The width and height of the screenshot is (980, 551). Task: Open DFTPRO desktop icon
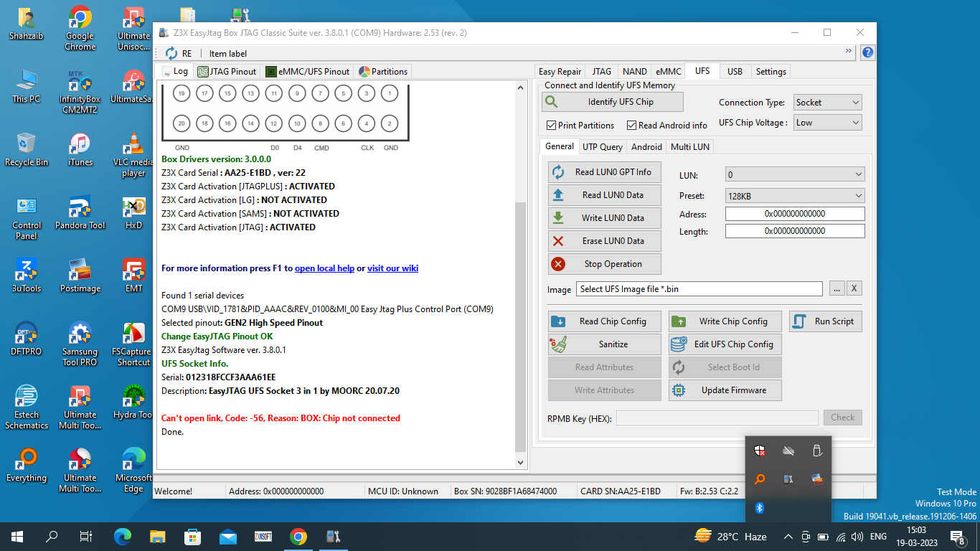click(x=26, y=339)
